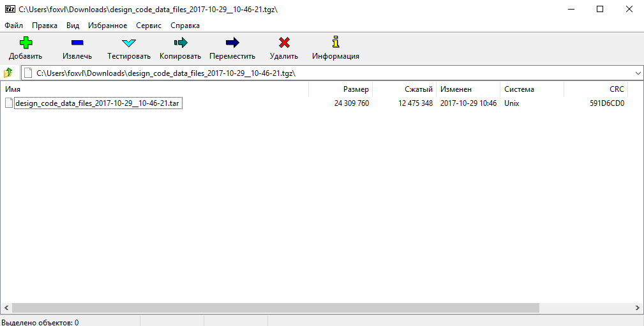The height and width of the screenshot is (326, 644).
Task: Click the size value 24 309 760
Action: [352, 103]
